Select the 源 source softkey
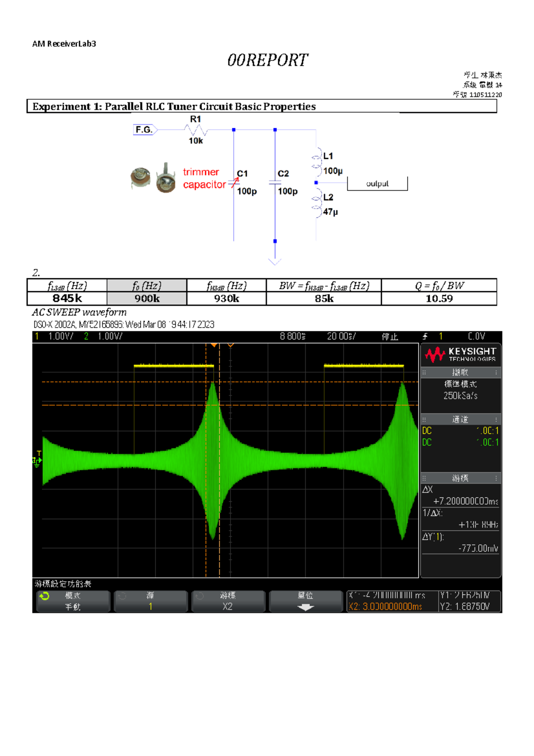The height and width of the screenshot is (756, 534). click(x=150, y=602)
